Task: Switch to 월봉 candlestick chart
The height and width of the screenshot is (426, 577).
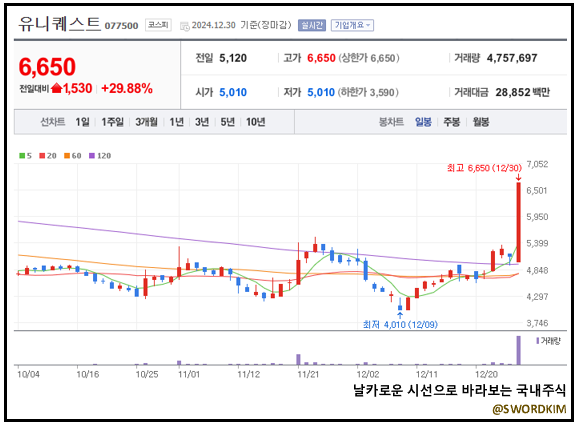Action: [481, 122]
